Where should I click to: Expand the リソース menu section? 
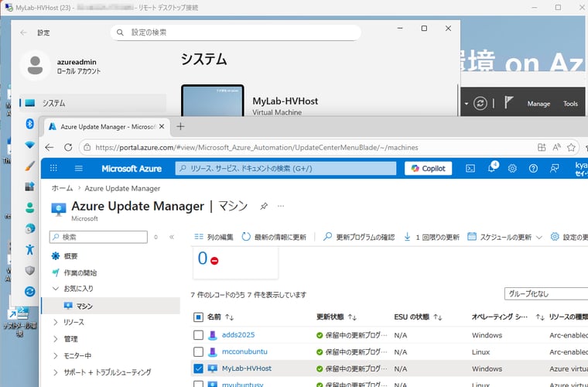click(56, 322)
